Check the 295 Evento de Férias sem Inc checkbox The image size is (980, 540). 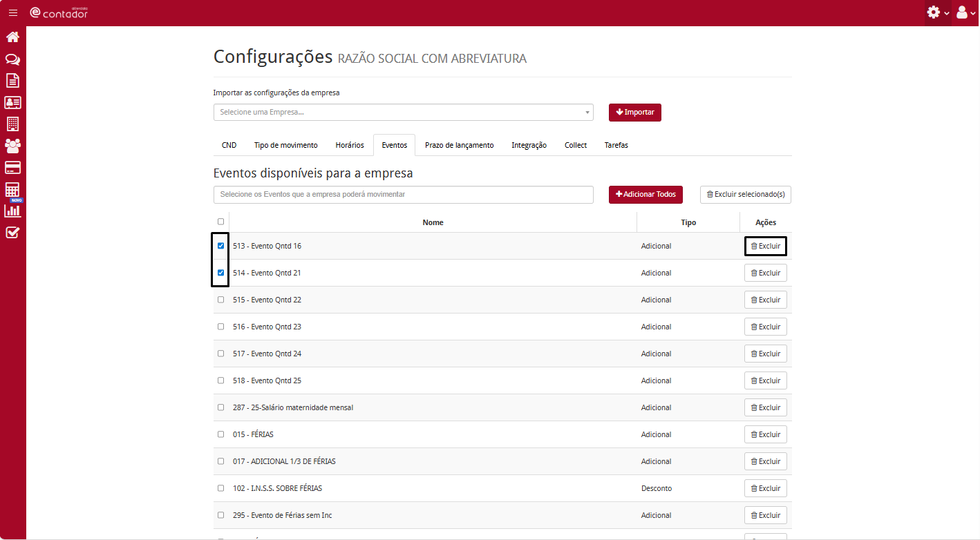pyautogui.click(x=221, y=515)
